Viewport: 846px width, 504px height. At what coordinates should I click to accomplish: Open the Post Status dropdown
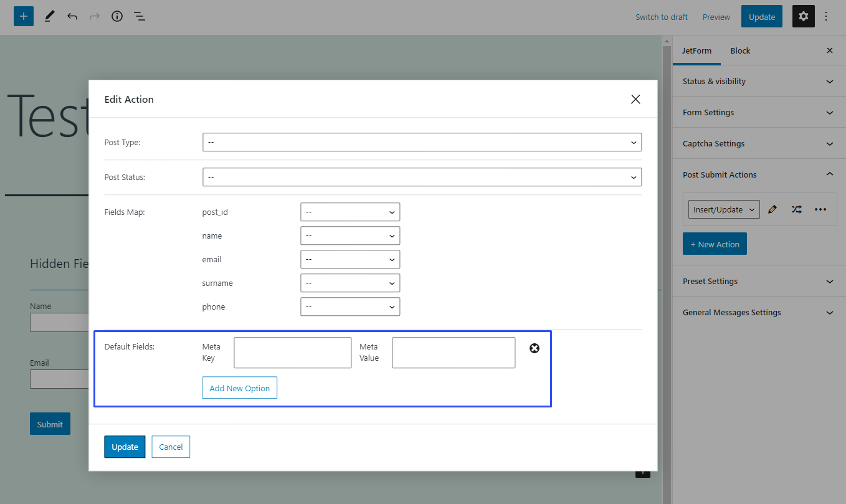click(x=422, y=177)
